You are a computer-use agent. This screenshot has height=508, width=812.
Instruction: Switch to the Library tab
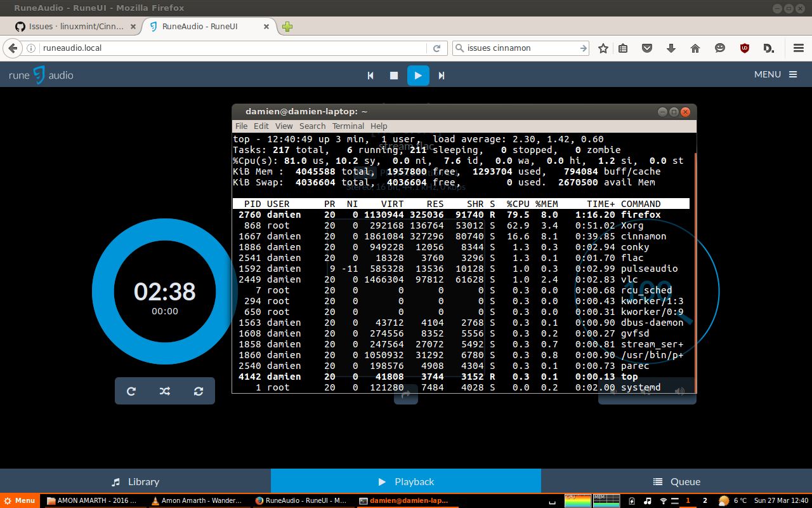click(x=135, y=481)
